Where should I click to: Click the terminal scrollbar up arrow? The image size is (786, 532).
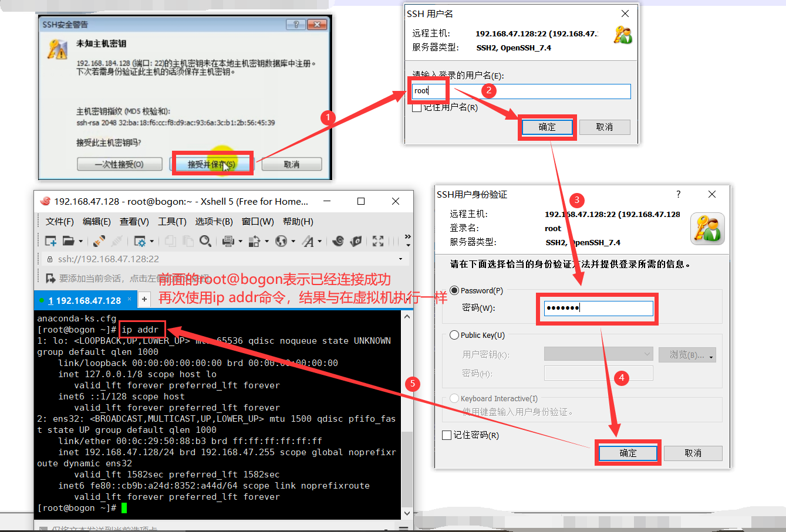(x=407, y=317)
